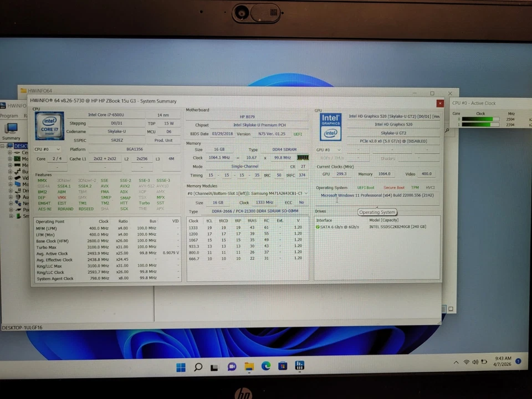Click the 'Skylake-U' codename field
Viewport: 532px width, 399px height.
(x=117, y=131)
